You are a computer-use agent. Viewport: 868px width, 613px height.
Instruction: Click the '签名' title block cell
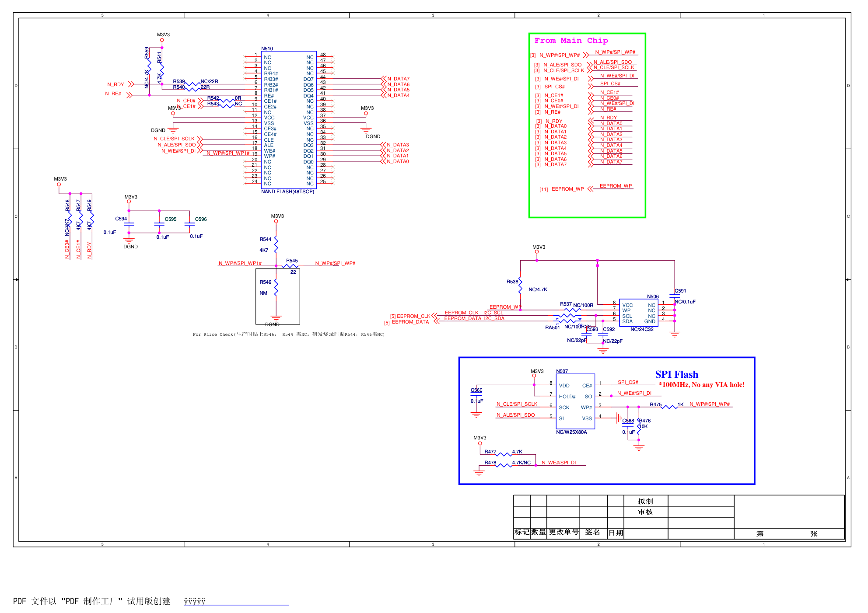point(592,532)
